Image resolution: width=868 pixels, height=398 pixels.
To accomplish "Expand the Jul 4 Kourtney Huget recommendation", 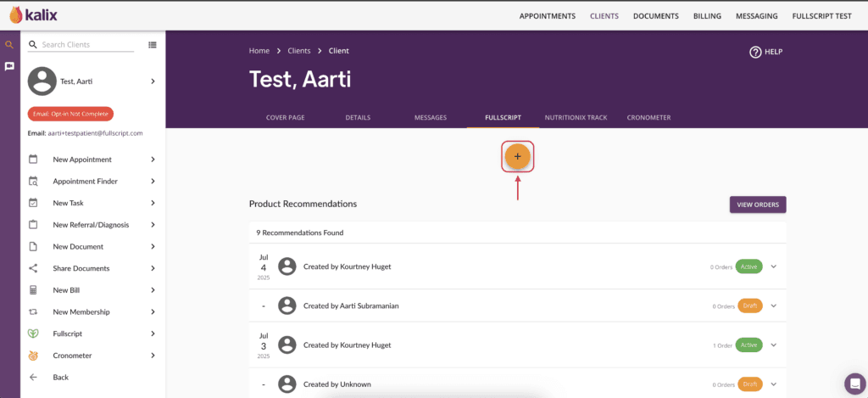I will tap(774, 266).
